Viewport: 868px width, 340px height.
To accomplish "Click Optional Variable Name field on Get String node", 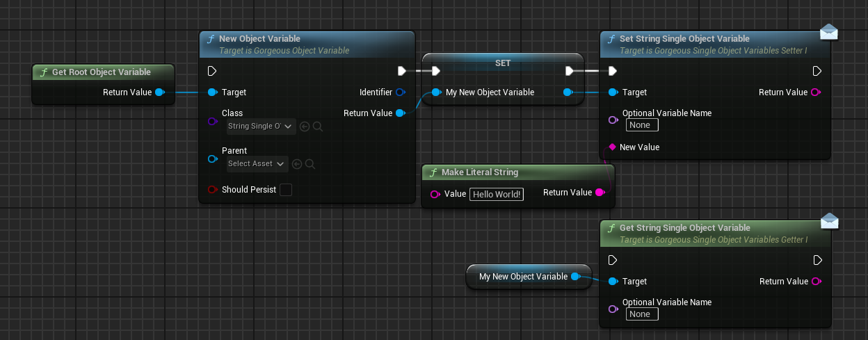I will [x=642, y=314].
